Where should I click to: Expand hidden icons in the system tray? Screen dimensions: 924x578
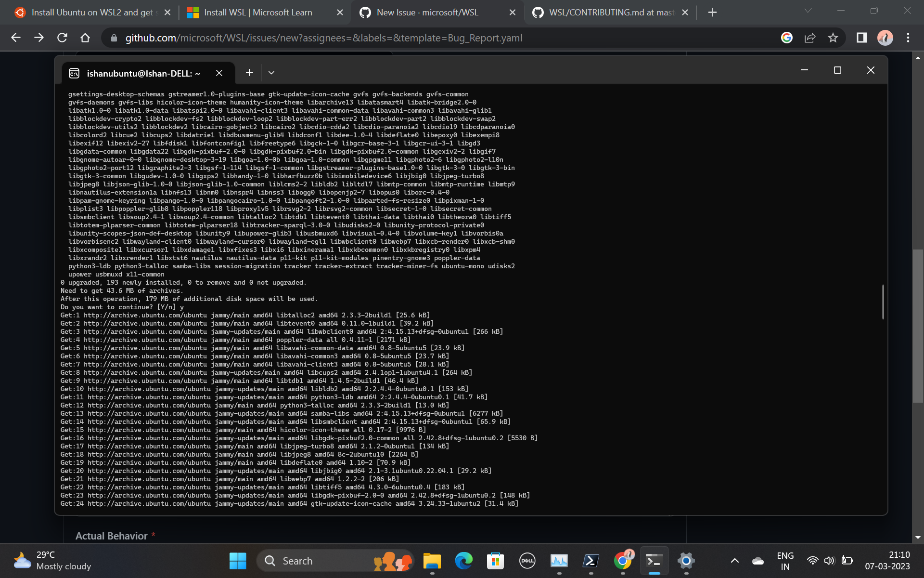point(735,561)
